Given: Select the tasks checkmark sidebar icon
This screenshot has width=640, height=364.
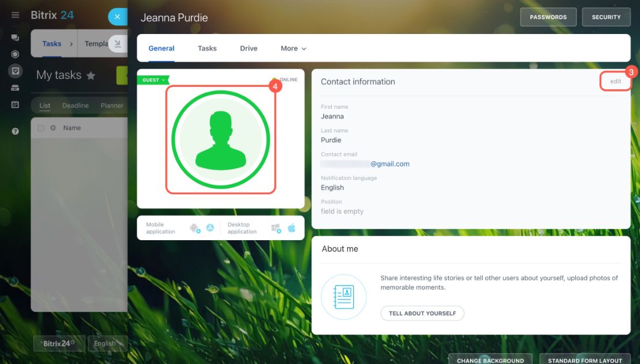Looking at the screenshot, I should click(15, 71).
